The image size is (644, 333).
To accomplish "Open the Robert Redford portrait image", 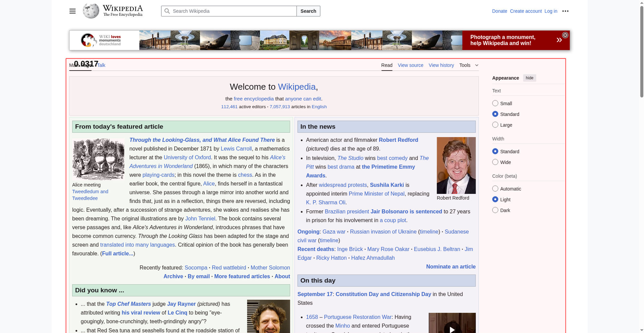I will (x=456, y=166).
